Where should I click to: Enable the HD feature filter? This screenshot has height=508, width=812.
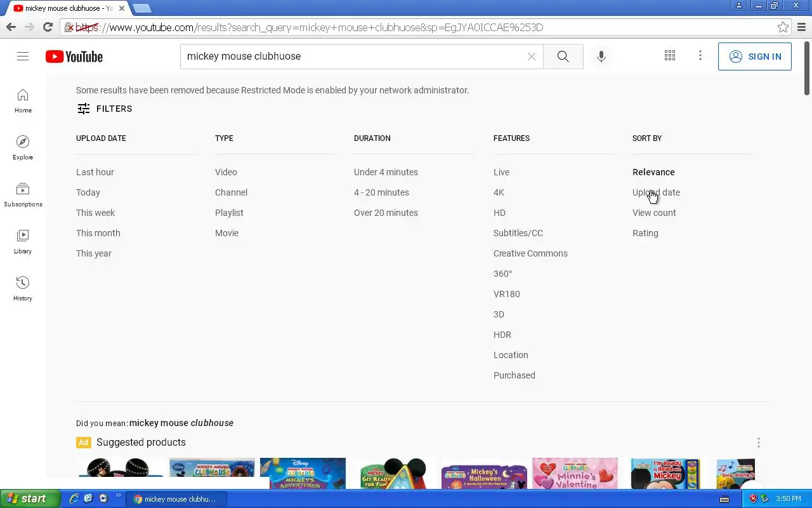point(499,213)
